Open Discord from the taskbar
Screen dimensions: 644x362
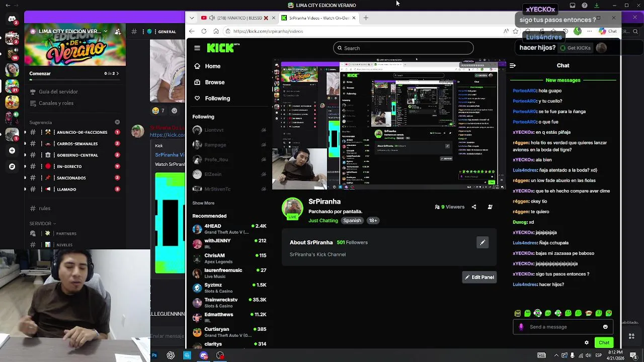[x=204, y=355]
